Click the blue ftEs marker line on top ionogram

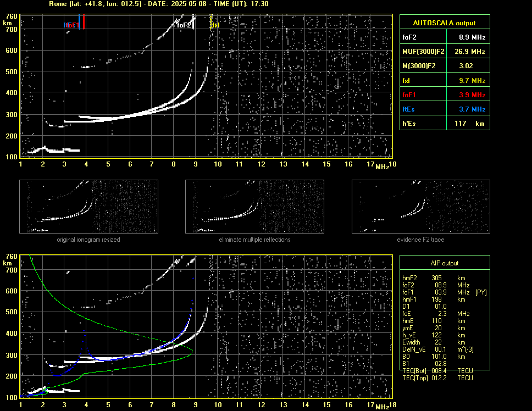pos(79,21)
